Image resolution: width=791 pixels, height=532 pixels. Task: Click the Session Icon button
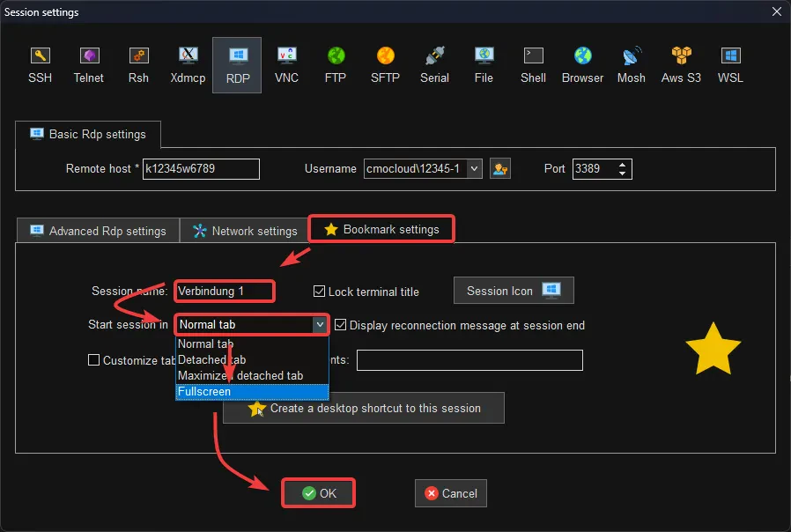(x=514, y=291)
